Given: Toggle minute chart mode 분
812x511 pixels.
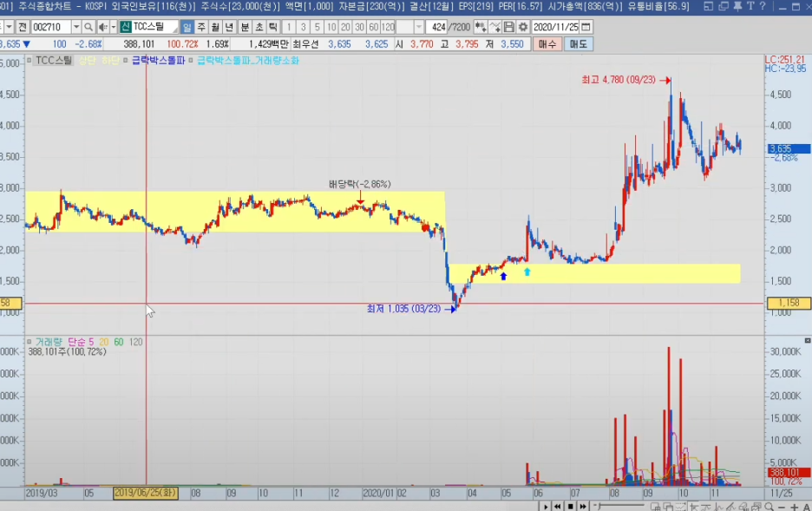Looking at the screenshot, I should 245,27.
